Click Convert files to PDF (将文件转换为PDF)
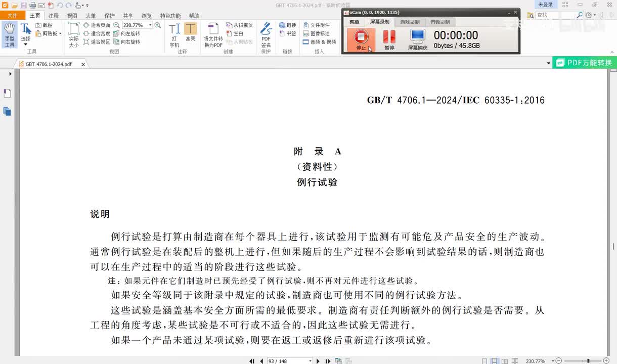Screen dimensions: 617x364 (213, 35)
